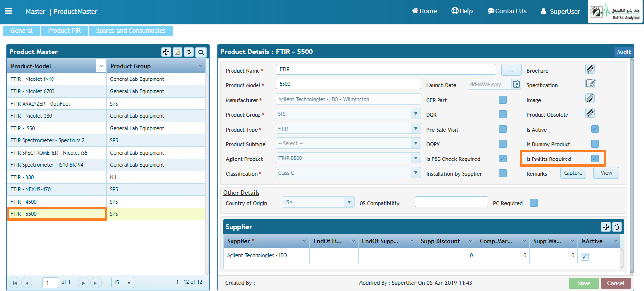
Task: Open the General tab
Action: [x=22, y=31]
